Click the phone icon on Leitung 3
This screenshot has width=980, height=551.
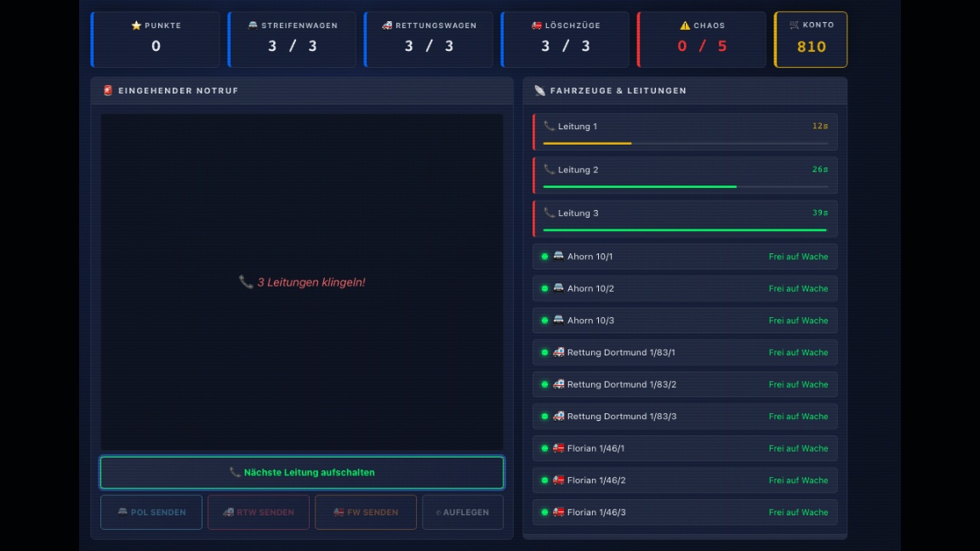[549, 213]
